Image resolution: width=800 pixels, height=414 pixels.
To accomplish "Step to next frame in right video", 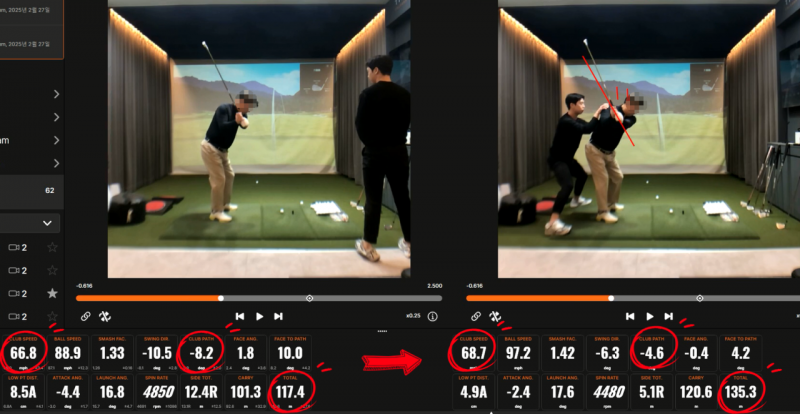I will [668, 316].
